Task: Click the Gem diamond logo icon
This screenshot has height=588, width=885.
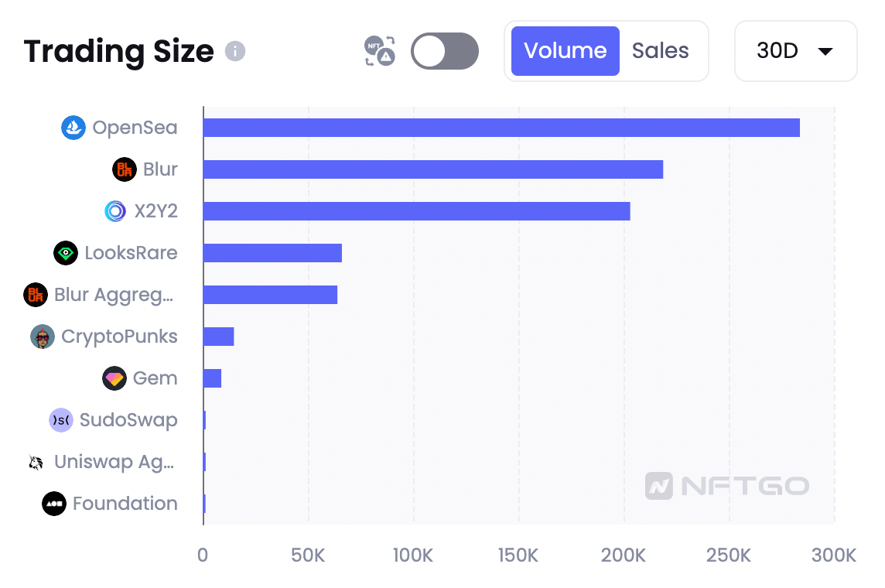Action: point(114,378)
